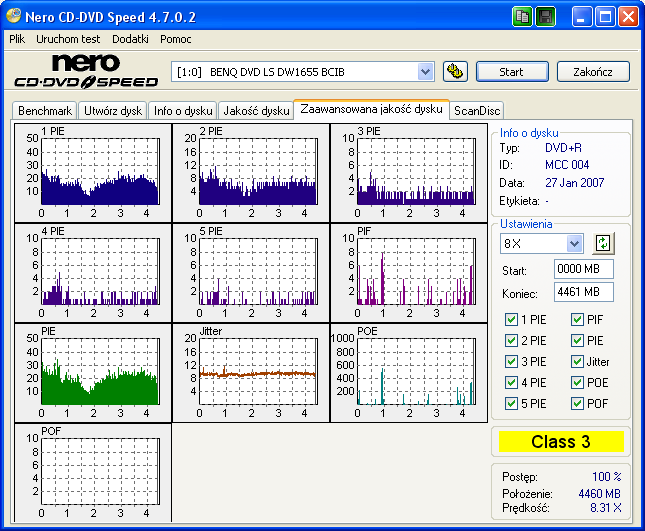Click the 4460 MB position value

(599, 494)
